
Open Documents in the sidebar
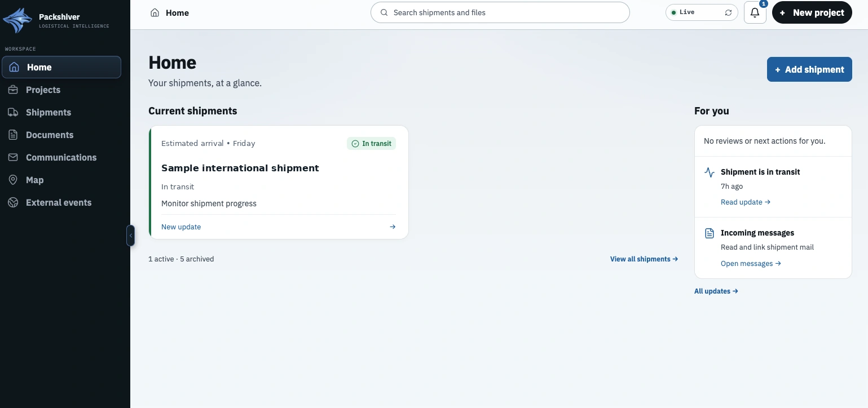click(x=61, y=135)
